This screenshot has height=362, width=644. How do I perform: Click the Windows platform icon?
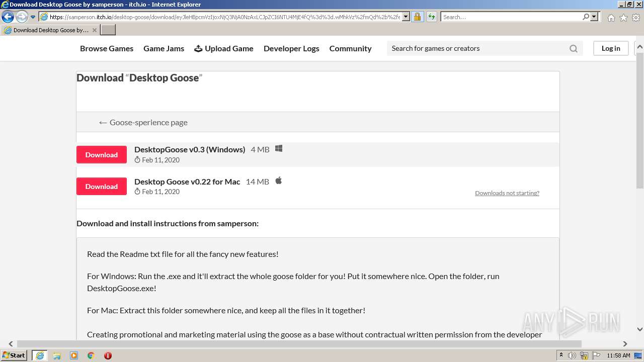279,148
